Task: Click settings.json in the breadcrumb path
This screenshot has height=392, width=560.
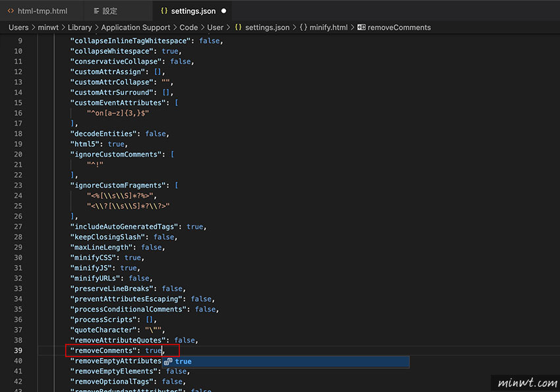Action: tap(267, 28)
